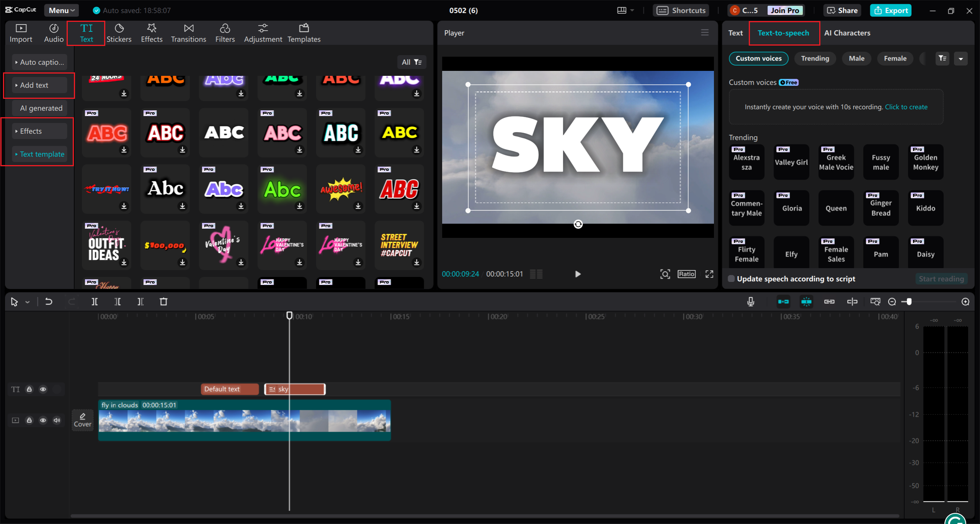Click All dropdown filter for text styles
980x524 pixels.
coord(412,62)
